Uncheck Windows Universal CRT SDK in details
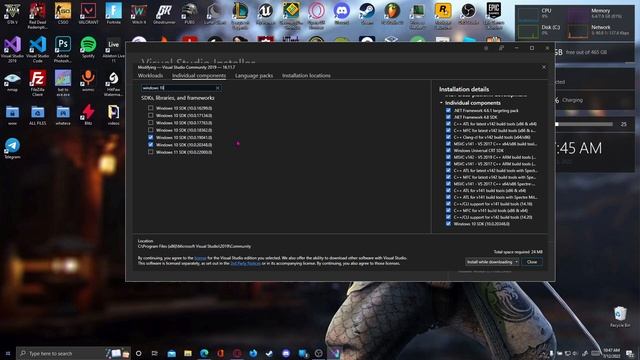 [448, 151]
